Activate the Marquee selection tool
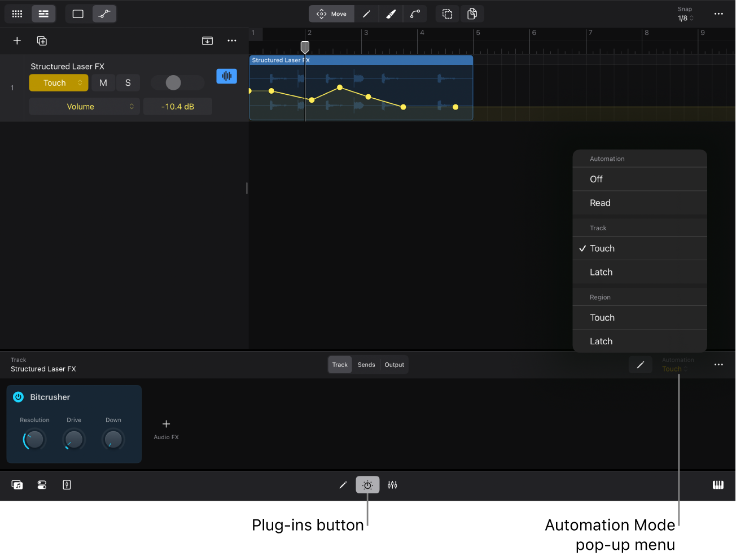This screenshot has width=736, height=560. pos(447,14)
